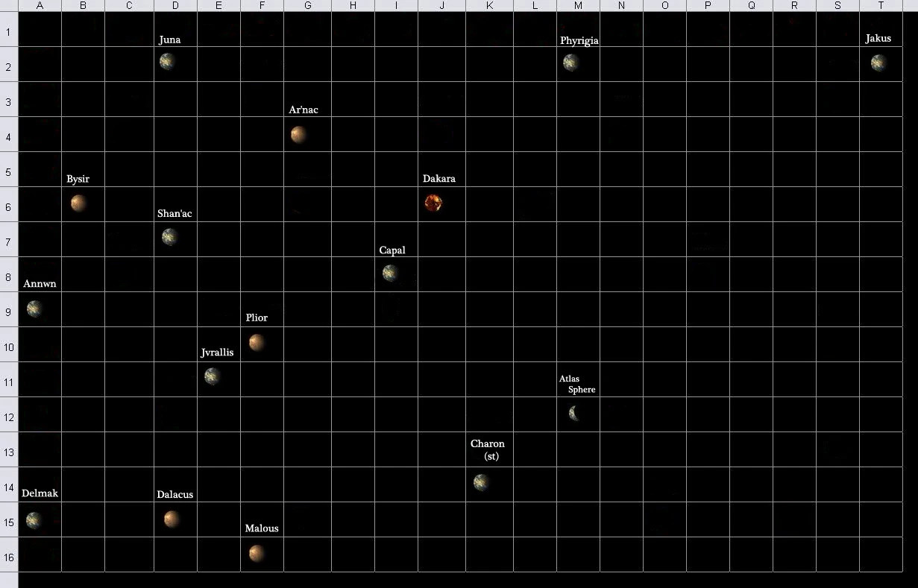The image size is (918, 588).
Task: Click the fiery red Dakara planet
Action: click(x=433, y=203)
